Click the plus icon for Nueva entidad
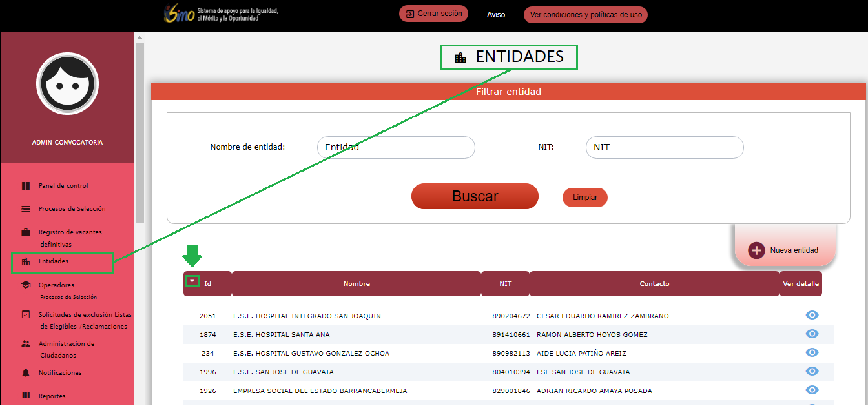 (756, 250)
